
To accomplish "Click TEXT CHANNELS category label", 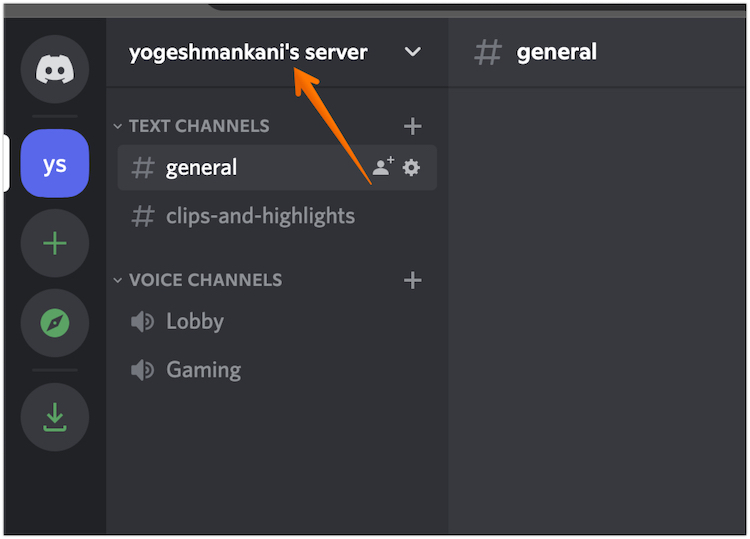I will 199,126.
